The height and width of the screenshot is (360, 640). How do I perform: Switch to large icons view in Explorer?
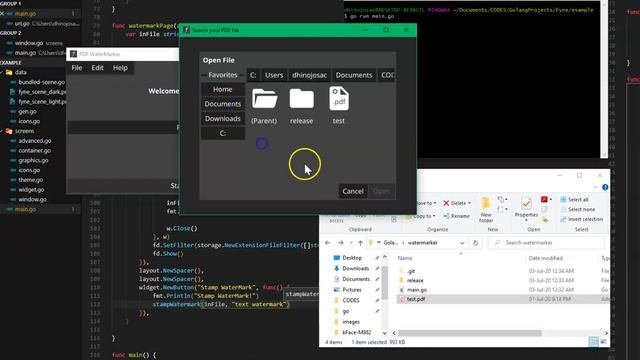(x=604, y=342)
